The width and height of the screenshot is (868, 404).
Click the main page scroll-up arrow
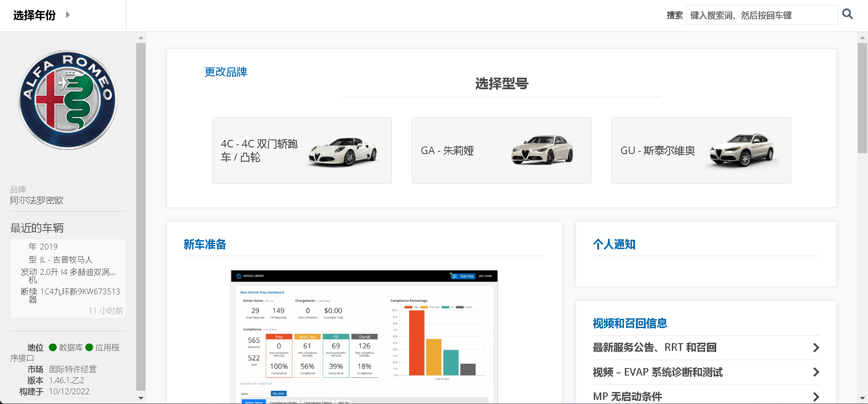[862, 38]
